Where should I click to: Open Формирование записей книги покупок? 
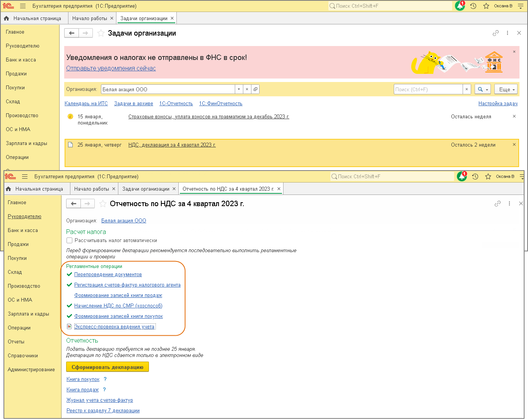tap(118, 316)
